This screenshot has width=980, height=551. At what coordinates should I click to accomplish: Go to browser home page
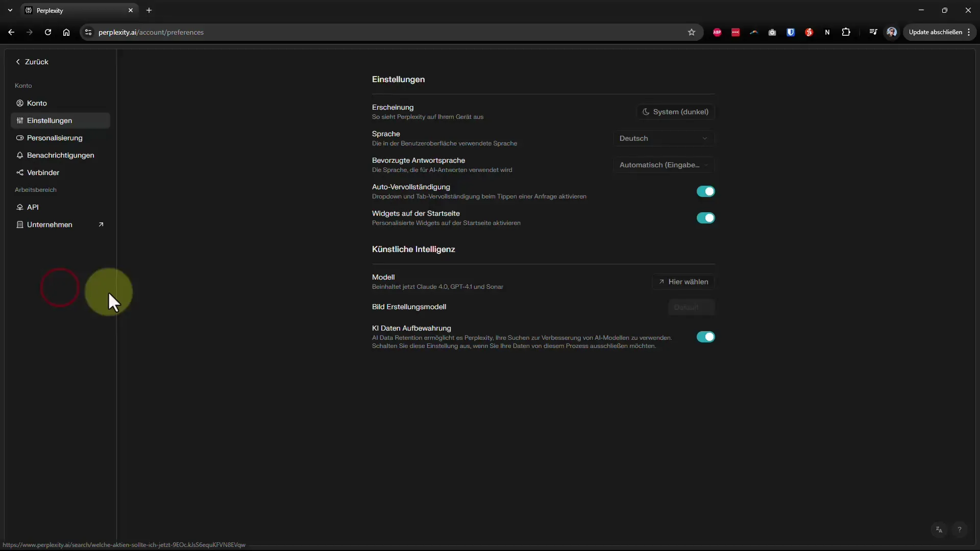click(x=66, y=32)
